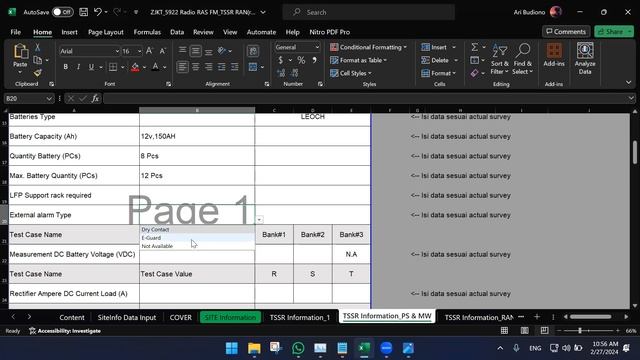The height and width of the screenshot is (360, 640).
Task: Expand Cell Styles menu
Action: point(351,73)
